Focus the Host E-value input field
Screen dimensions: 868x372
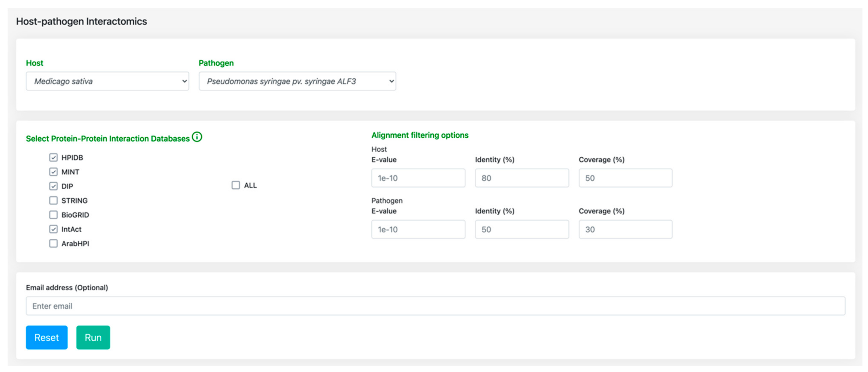click(418, 178)
